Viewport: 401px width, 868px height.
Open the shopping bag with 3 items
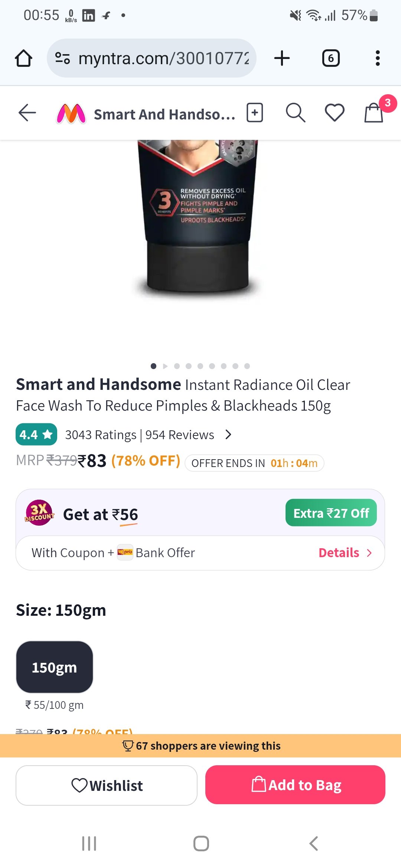(374, 113)
